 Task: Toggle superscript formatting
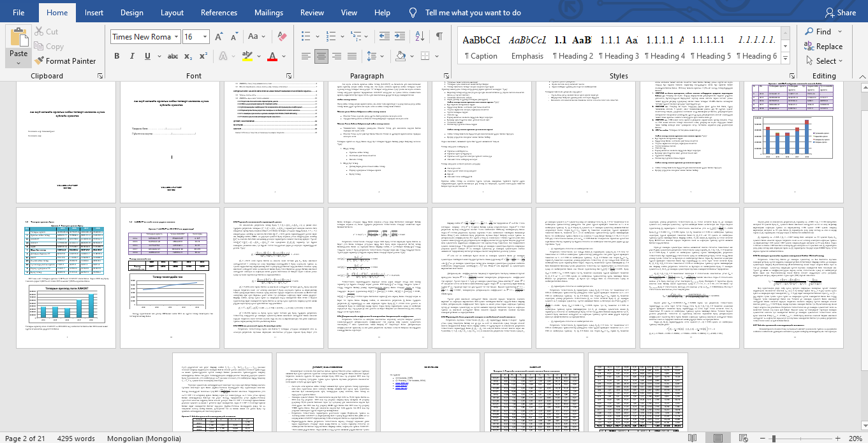click(x=205, y=56)
